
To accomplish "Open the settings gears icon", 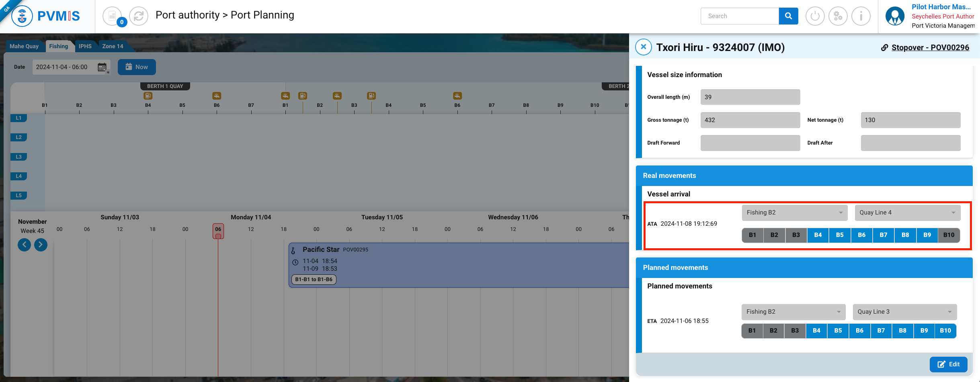I will pos(838,16).
